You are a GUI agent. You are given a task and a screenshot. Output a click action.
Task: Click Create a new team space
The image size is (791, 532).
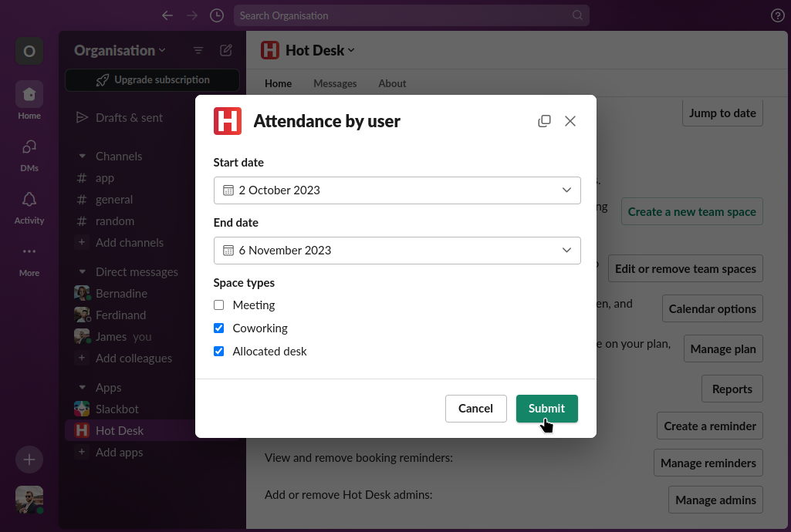(x=691, y=211)
